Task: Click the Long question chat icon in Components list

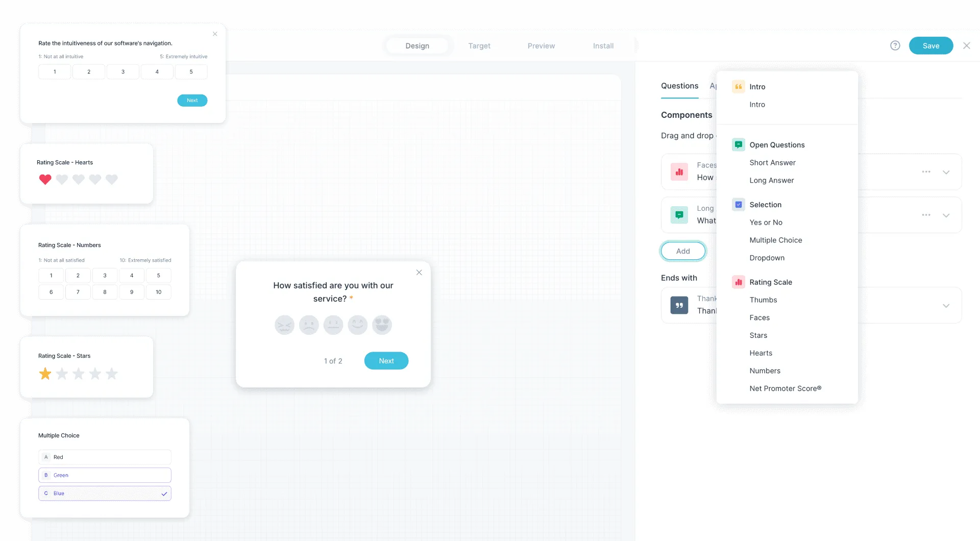Action: [679, 214]
